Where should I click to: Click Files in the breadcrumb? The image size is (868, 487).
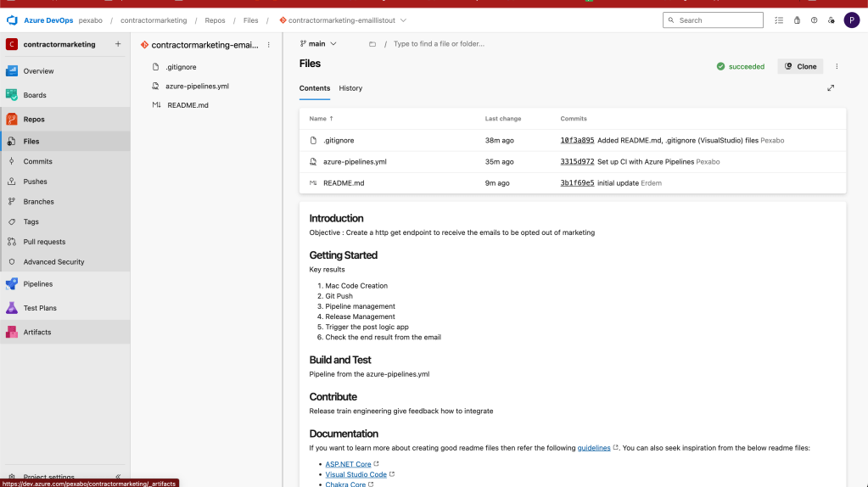click(251, 20)
